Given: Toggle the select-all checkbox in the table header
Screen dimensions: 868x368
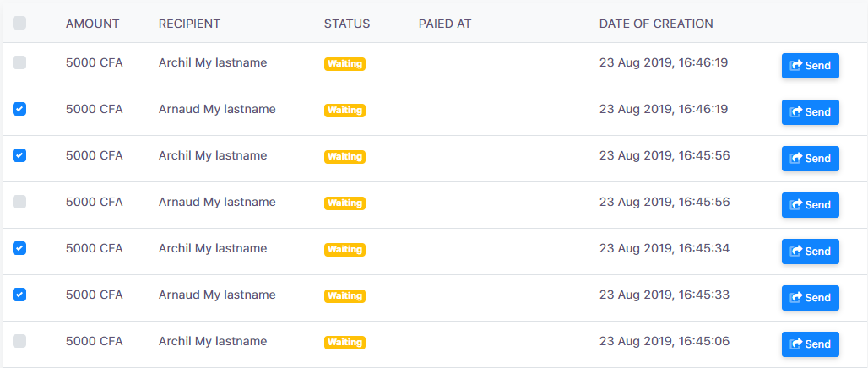Looking at the screenshot, I should (19, 23).
